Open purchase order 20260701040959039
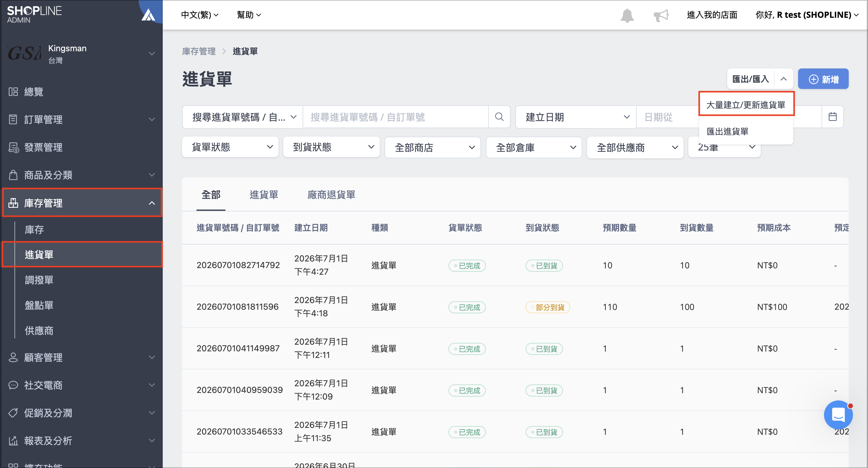 [x=240, y=390]
